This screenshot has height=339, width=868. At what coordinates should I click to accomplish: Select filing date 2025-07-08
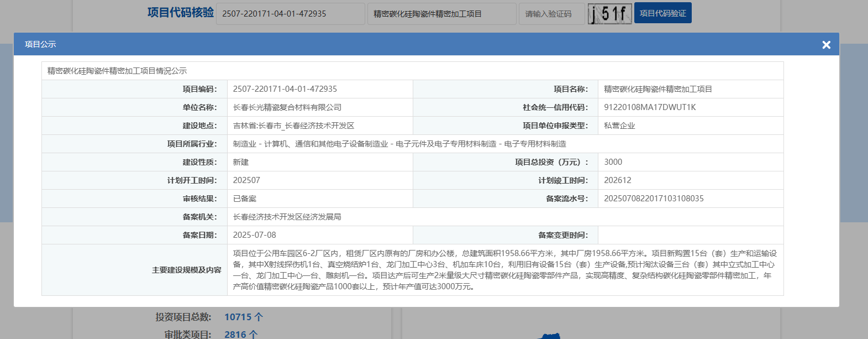[255, 235]
